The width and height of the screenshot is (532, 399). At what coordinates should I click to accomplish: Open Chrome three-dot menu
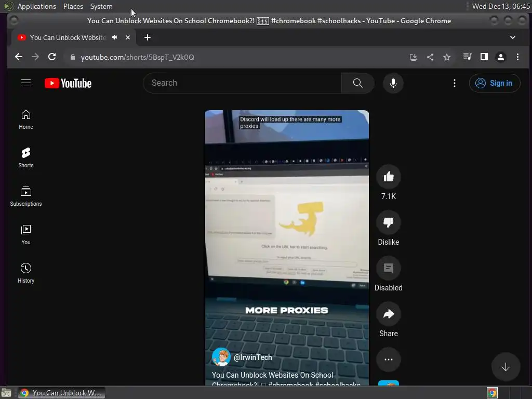pyautogui.click(x=517, y=57)
